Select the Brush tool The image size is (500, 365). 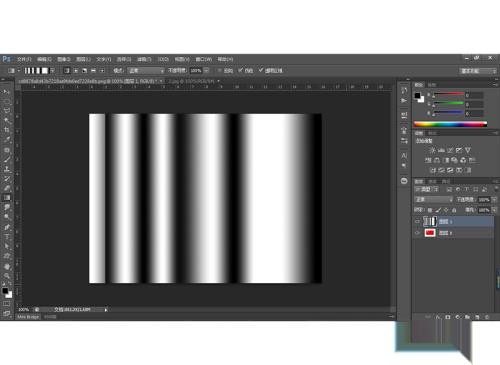click(6, 159)
